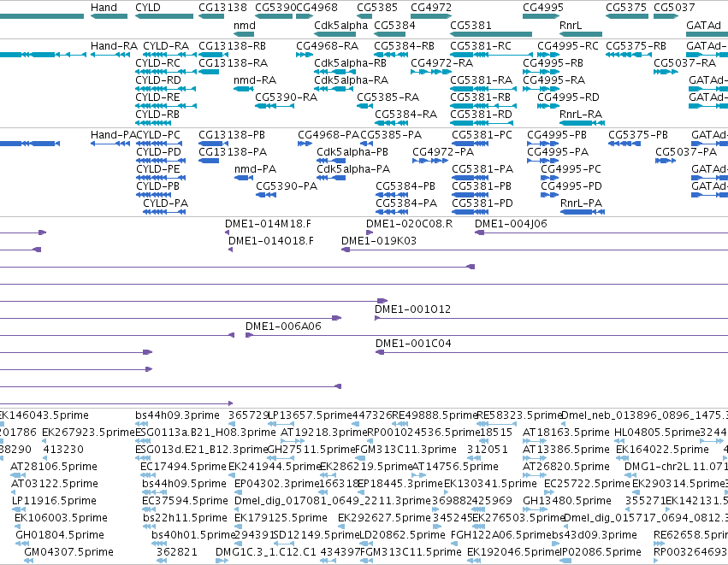Select transcript Hand-RA
Screen dimensions: 728x565
tap(114, 46)
